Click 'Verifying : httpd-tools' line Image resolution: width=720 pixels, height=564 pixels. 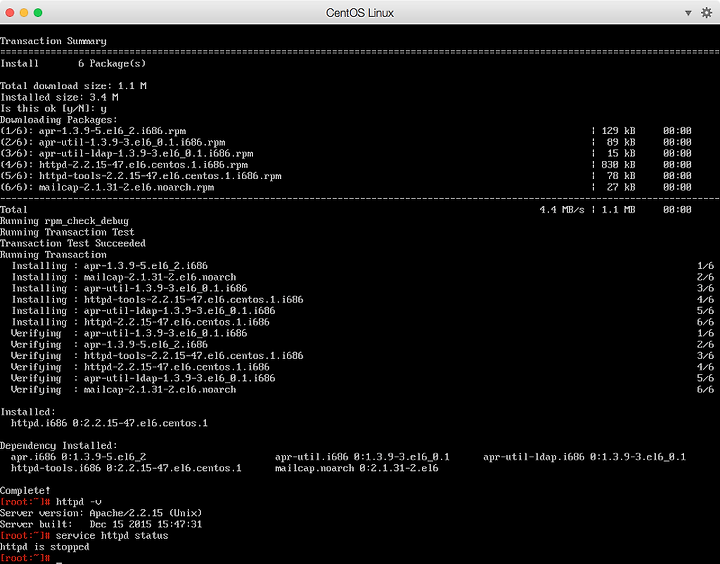tap(157, 356)
